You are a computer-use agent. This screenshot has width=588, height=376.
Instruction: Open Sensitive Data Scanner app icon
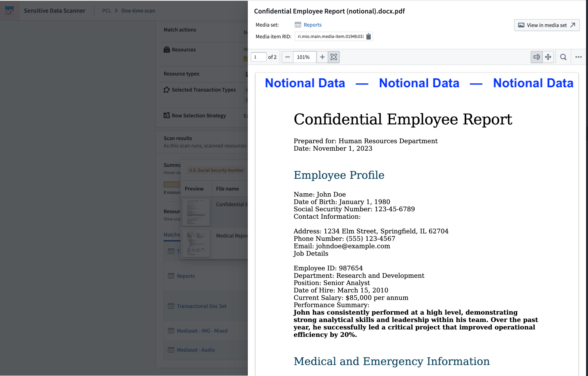click(9, 11)
